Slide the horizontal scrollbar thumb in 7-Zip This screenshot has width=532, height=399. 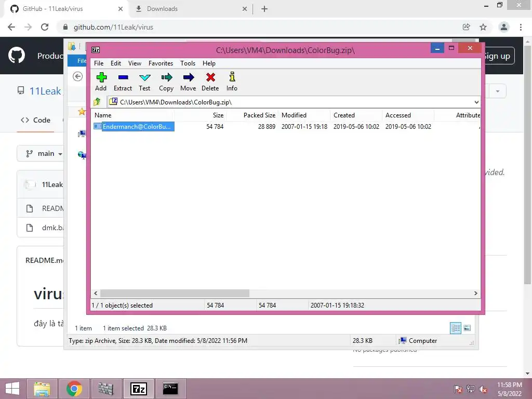175,293
